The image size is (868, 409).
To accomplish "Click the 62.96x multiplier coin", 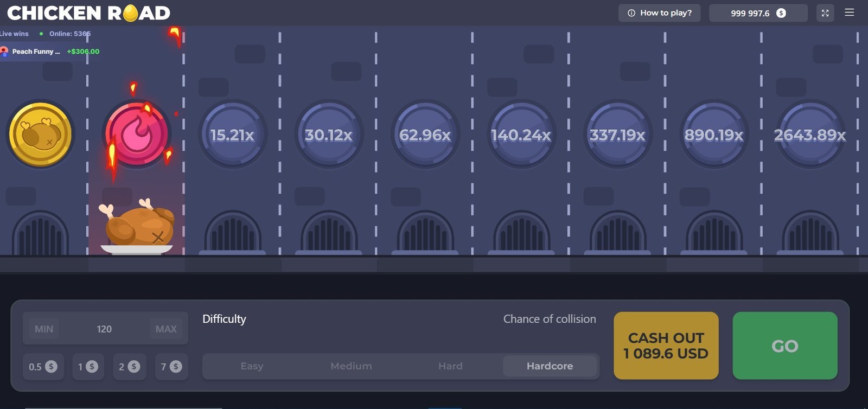I will pos(425,135).
